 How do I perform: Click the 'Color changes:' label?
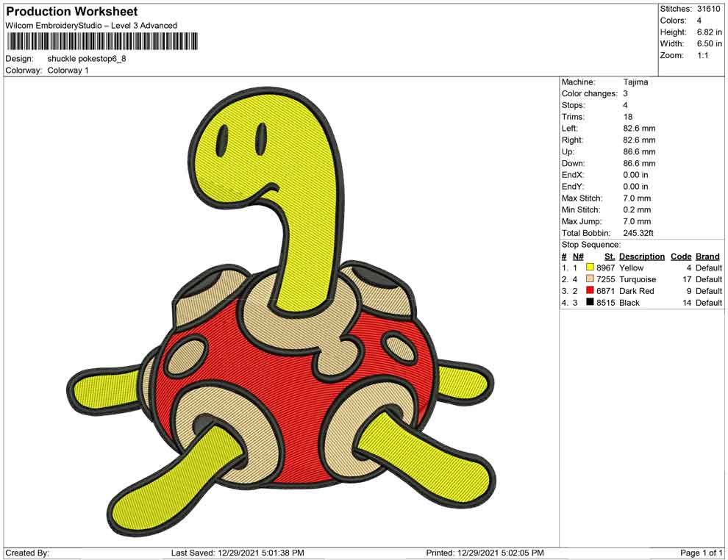click(x=590, y=94)
